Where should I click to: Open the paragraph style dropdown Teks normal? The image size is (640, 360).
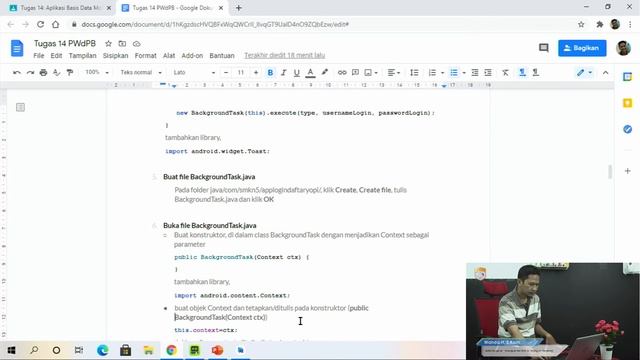[x=141, y=72]
